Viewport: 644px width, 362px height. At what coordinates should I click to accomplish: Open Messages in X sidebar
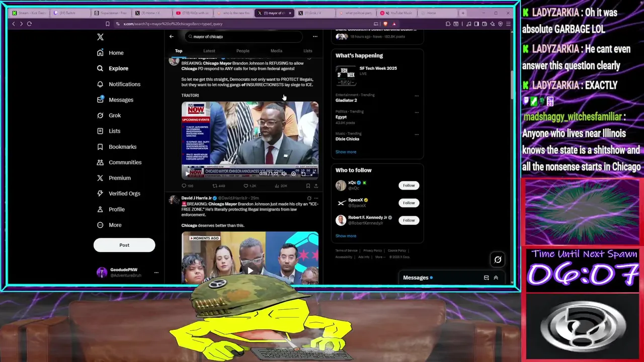click(x=115, y=100)
